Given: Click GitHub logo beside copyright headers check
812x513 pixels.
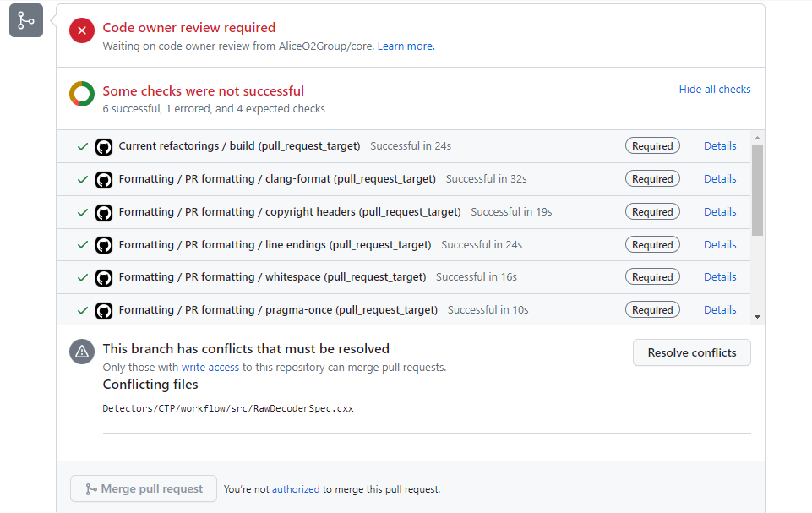Looking at the screenshot, I should click(x=104, y=213).
